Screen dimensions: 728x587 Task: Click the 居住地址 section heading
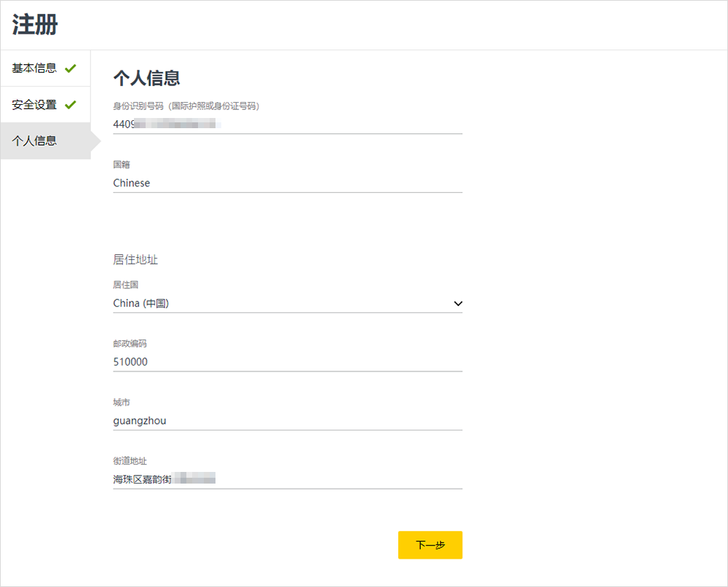tap(135, 259)
